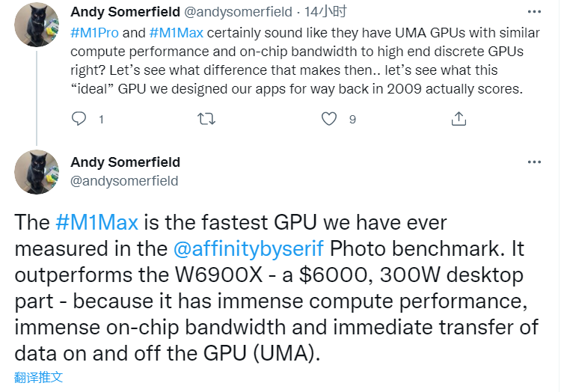Open the more options menu on the first tweet
Image resolution: width=561 pixels, height=392 pixels.
(533, 13)
